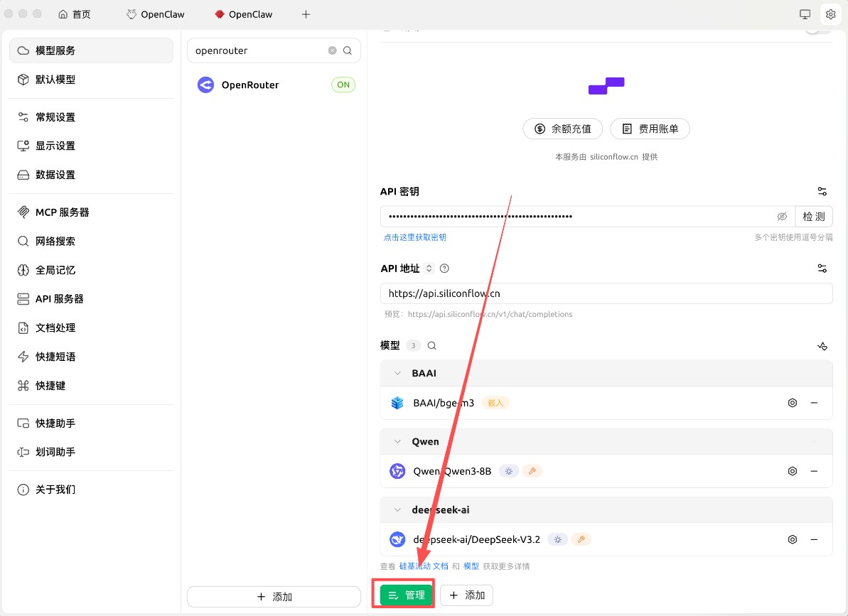This screenshot has width=848, height=616.
Task: Open settings gear for BAAI/bge-m3 model
Action: point(793,402)
